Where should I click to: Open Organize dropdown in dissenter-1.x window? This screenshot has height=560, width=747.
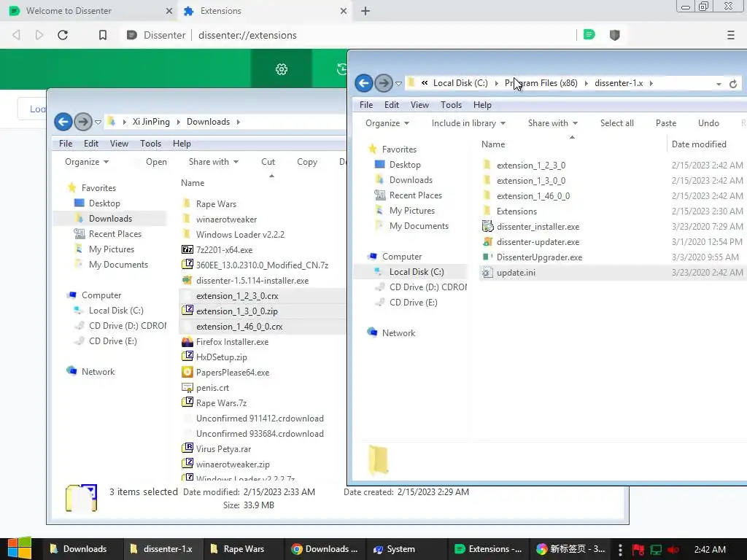[387, 122]
